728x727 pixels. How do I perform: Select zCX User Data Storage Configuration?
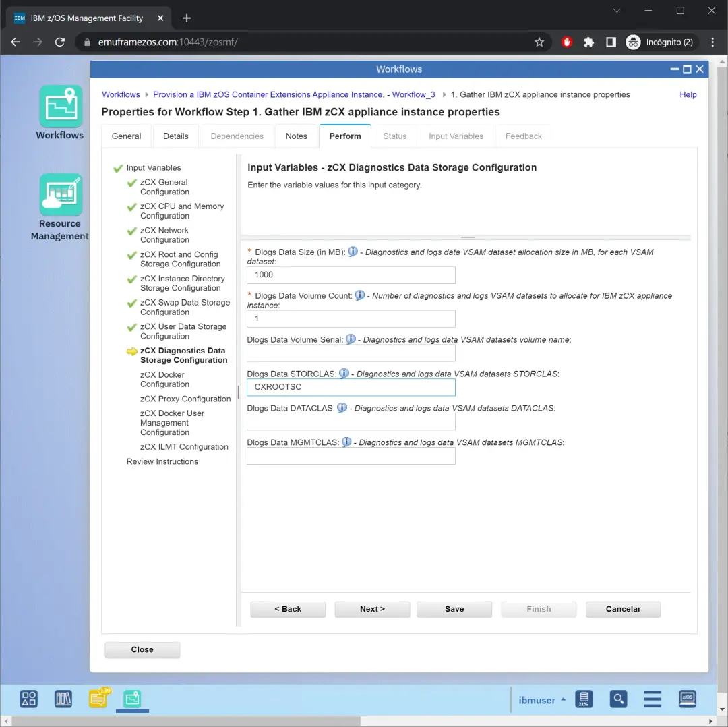point(183,331)
